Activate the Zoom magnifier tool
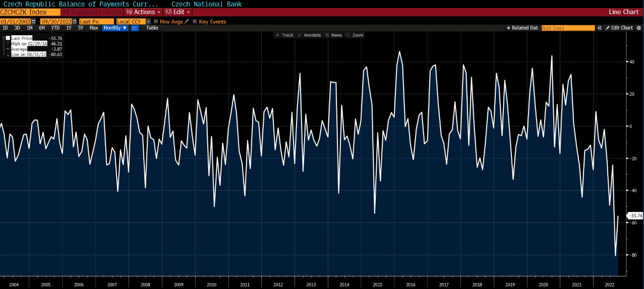This screenshot has width=644, height=289. [x=355, y=35]
